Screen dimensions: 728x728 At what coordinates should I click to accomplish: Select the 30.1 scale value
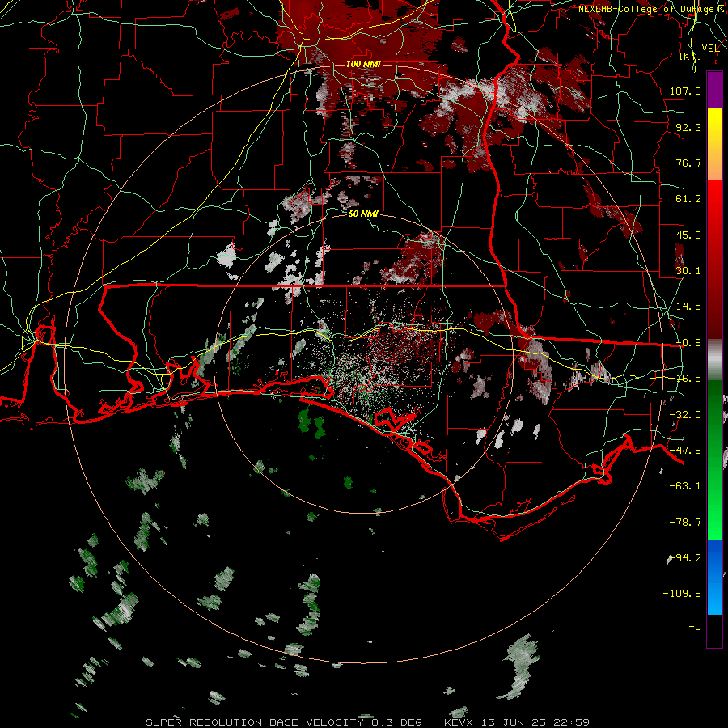[x=688, y=271]
